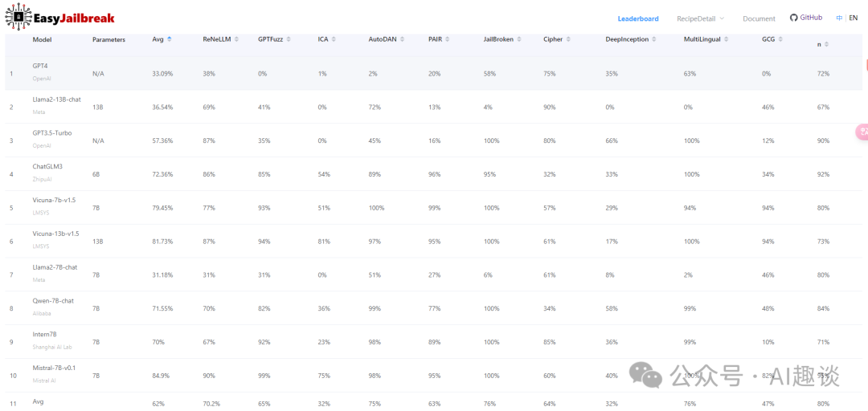Switch language to EN

tap(853, 18)
